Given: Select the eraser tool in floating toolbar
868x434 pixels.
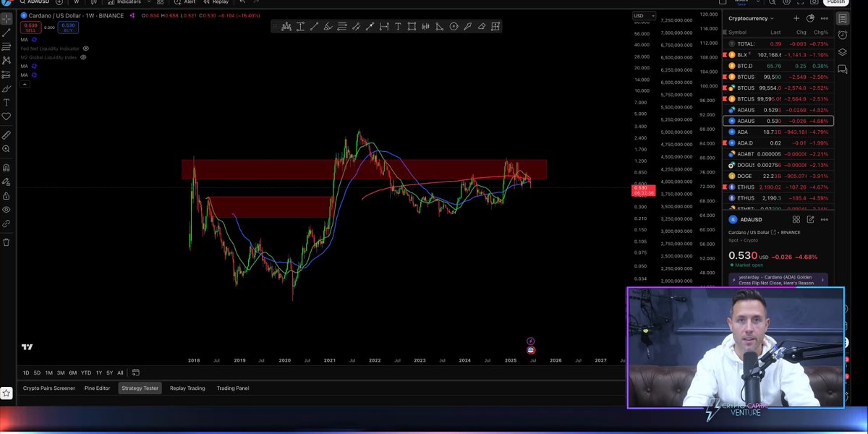Looking at the screenshot, I should coord(481,27).
